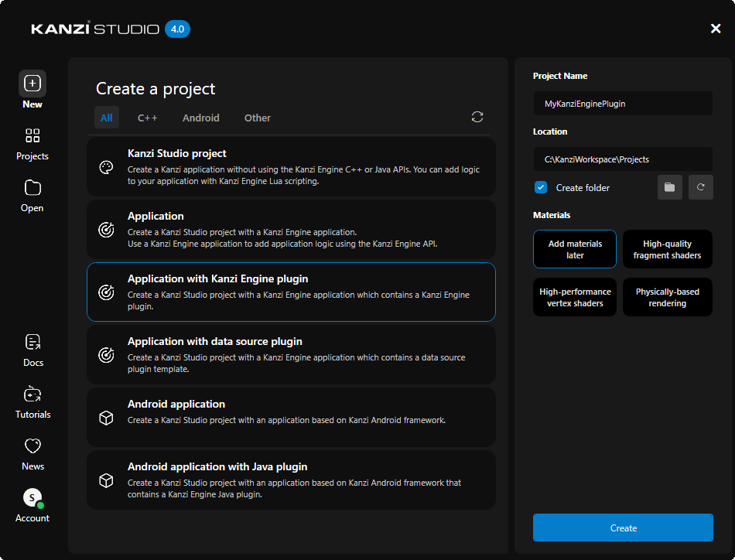Open the Android template tab
Viewport: 735px width, 560px height.
(x=200, y=118)
